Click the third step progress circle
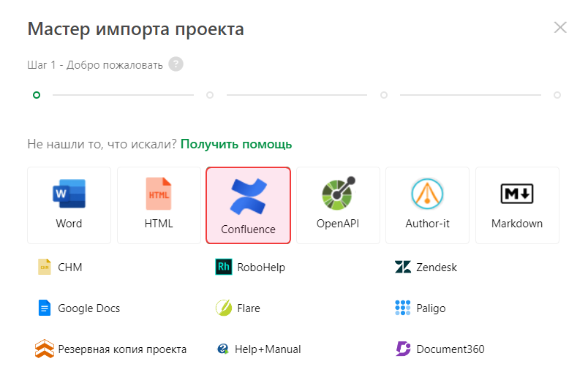Viewport: 588px width, 383px height. point(384,95)
